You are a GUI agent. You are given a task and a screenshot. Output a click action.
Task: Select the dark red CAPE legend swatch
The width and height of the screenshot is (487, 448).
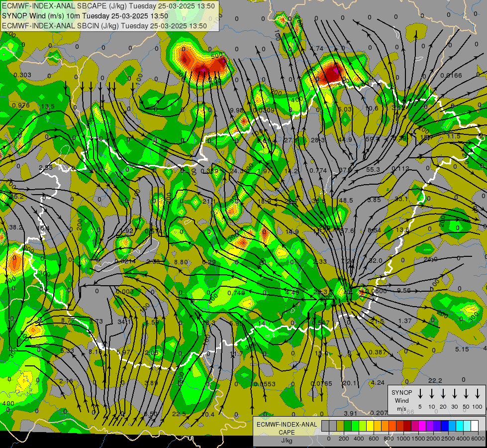point(407,426)
